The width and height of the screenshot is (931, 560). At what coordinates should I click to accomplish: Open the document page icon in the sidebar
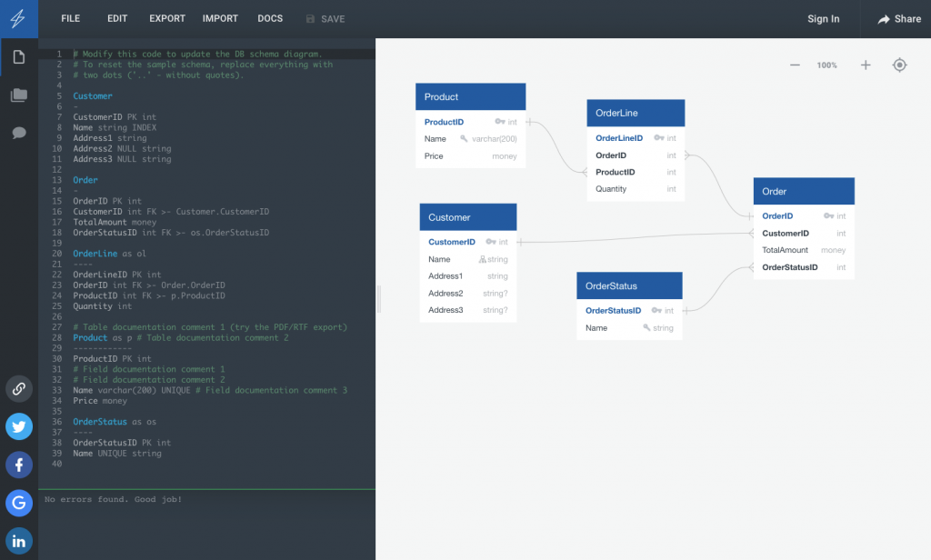[18, 56]
